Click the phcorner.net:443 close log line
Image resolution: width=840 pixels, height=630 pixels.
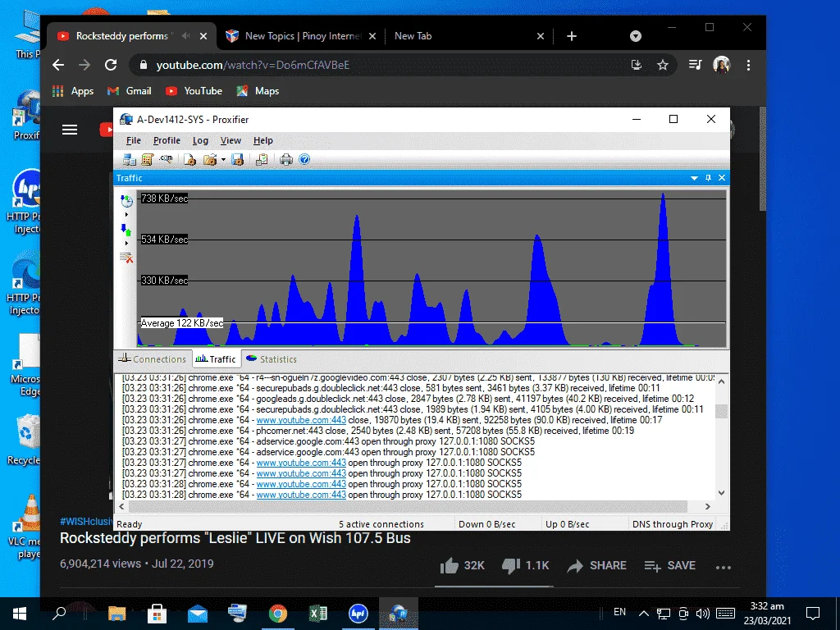pyautogui.click(x=377, y=431)
